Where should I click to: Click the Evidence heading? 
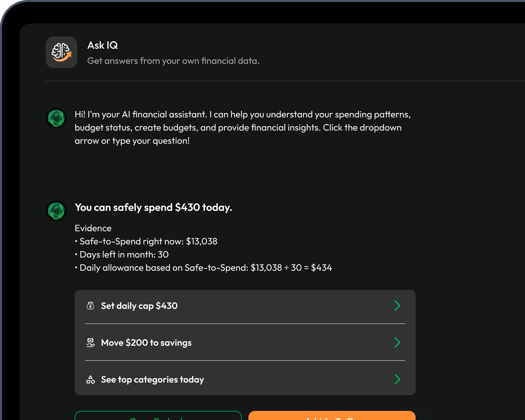[93, 228]
